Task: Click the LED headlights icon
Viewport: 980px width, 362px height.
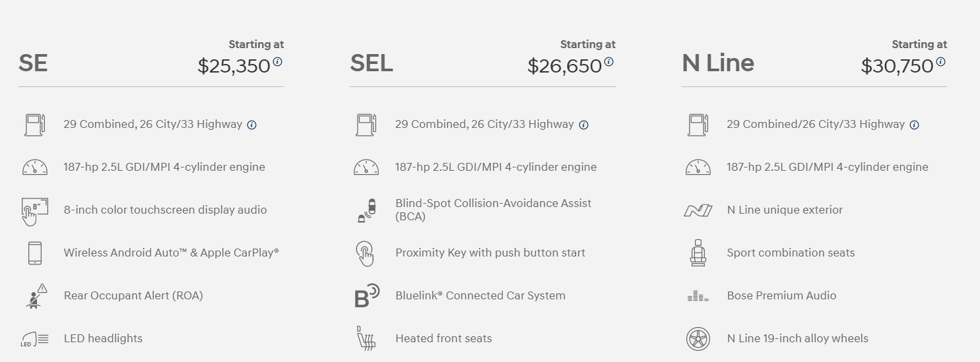Action: pyautogui.click(x=35, y=340)
